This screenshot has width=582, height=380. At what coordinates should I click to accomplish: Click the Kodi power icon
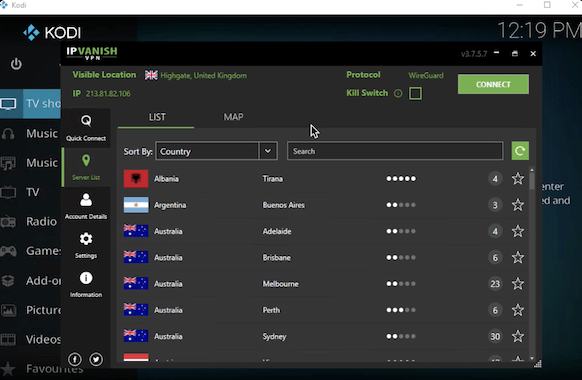pos(16,64)
